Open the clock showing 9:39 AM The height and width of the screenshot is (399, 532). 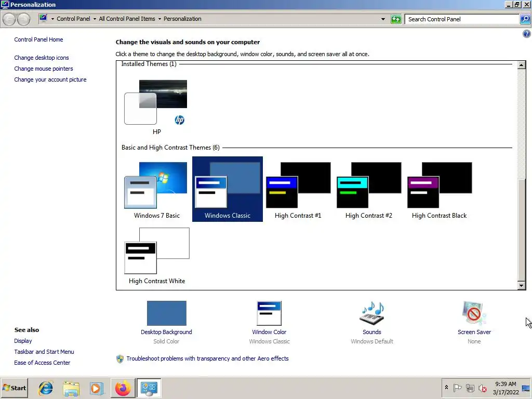[x=506, y=388]
